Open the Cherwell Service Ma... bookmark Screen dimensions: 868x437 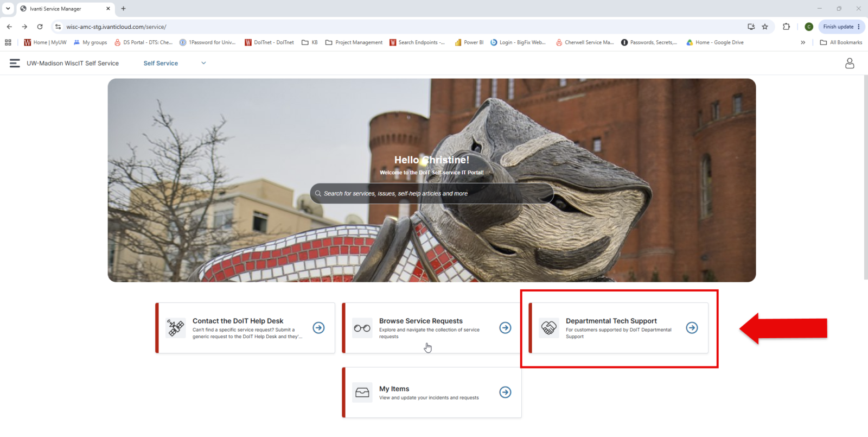pyautogui.click(x=585, y=42)
